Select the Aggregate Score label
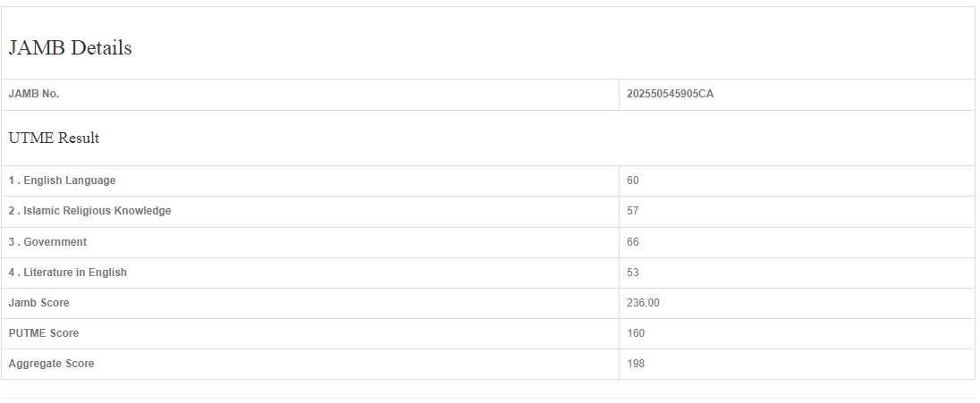Image resolution: width=980 pixels, height=403 pixels. [x=51, y=364]
